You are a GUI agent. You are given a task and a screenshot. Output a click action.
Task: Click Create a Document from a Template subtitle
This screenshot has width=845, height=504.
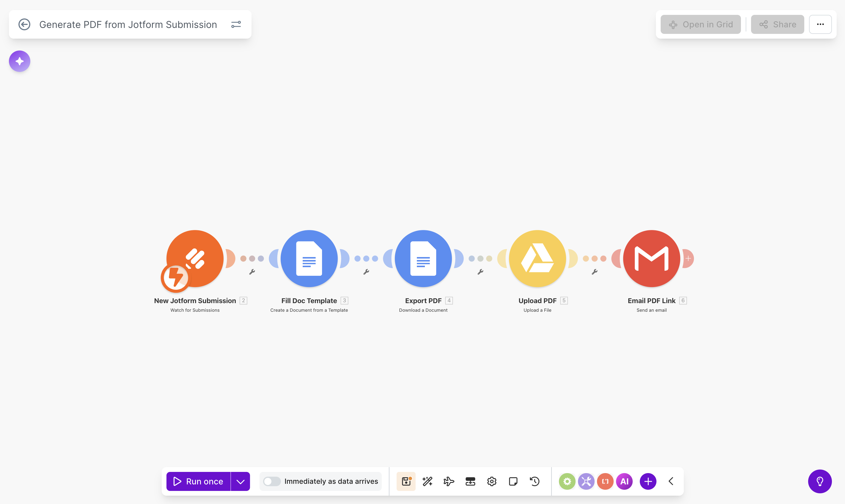pos(309,310)
